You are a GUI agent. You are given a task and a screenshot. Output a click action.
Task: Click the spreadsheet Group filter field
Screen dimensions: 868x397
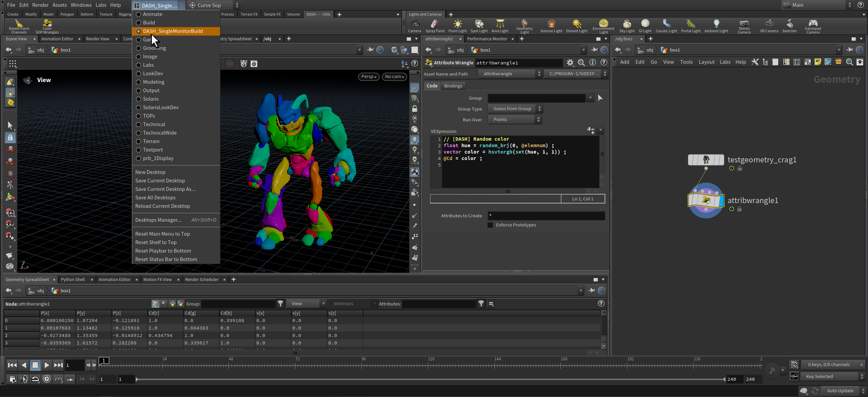[238, 304]
